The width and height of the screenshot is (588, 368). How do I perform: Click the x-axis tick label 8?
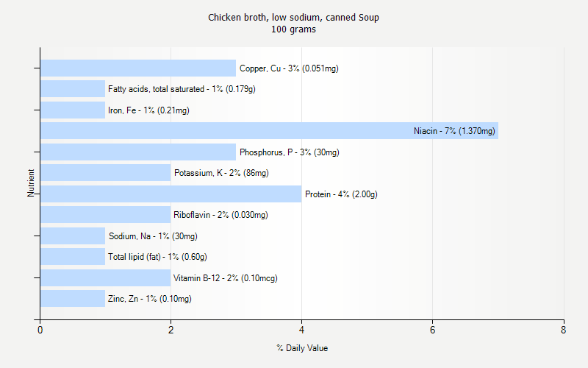(x=563, y=330)
